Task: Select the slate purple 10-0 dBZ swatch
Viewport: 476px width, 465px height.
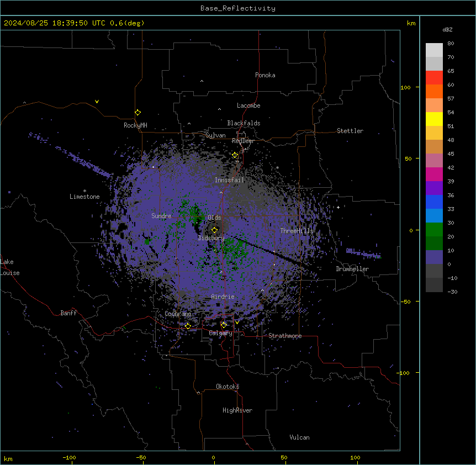Action: (x=434, y=257)
